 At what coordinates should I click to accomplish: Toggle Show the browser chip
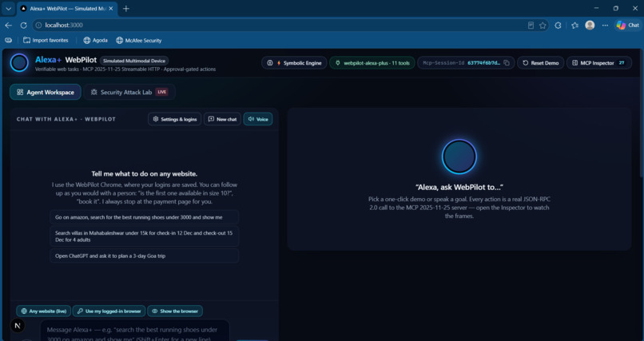click(x=175, y=311)
